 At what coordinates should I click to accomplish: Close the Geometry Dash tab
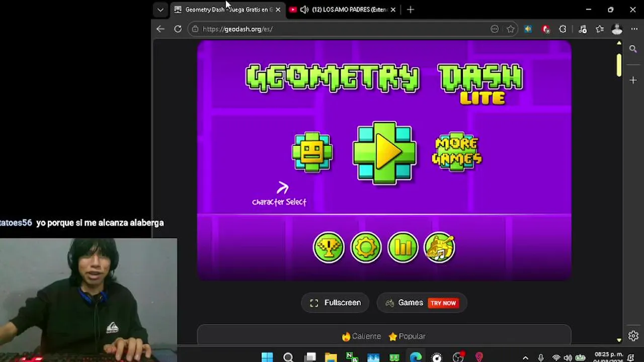278,10
